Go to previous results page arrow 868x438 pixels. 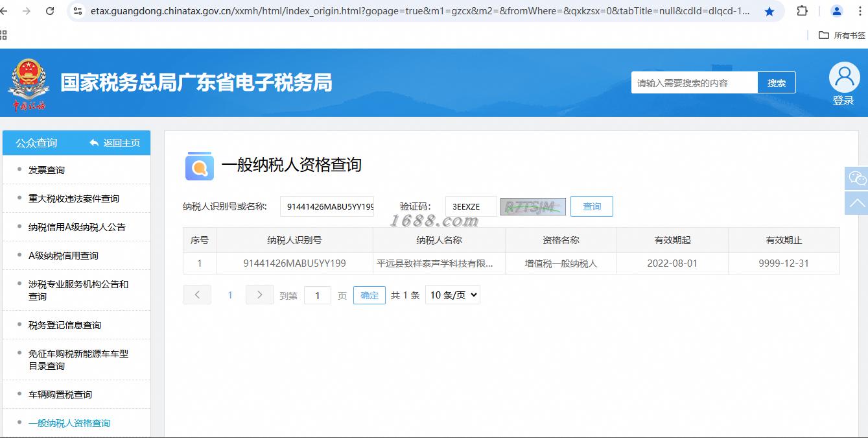[x=197, y=295]
